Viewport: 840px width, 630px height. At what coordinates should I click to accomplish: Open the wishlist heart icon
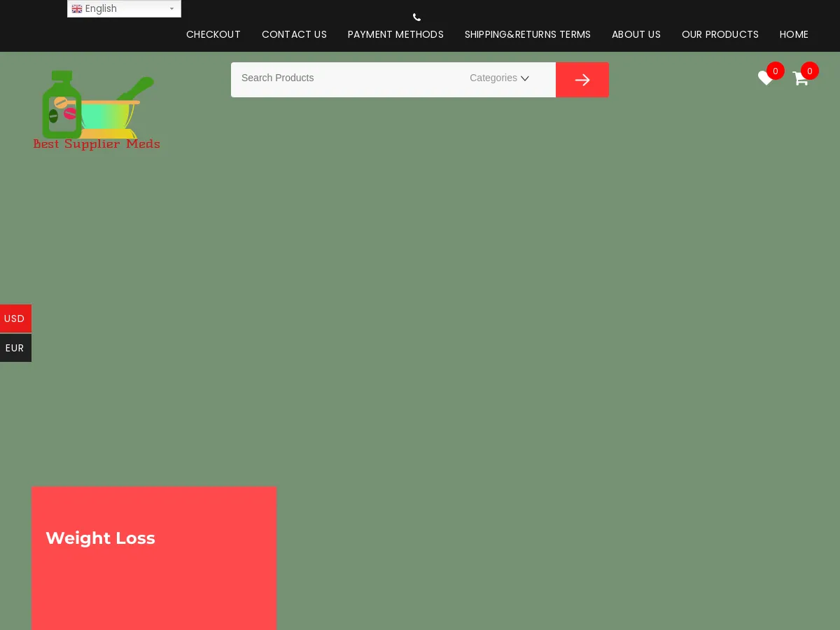[x=764, y=78]
